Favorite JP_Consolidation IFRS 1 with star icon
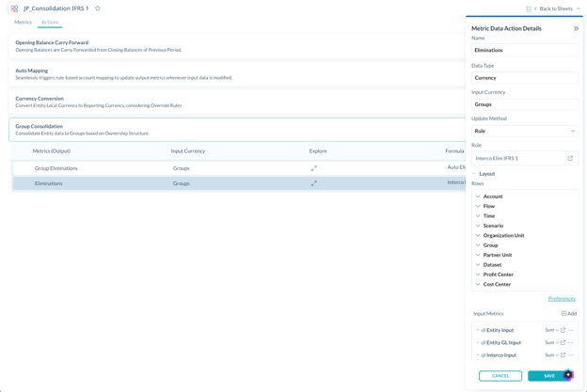This screenshot has height=392, width=587. click(x=98, y=8)
